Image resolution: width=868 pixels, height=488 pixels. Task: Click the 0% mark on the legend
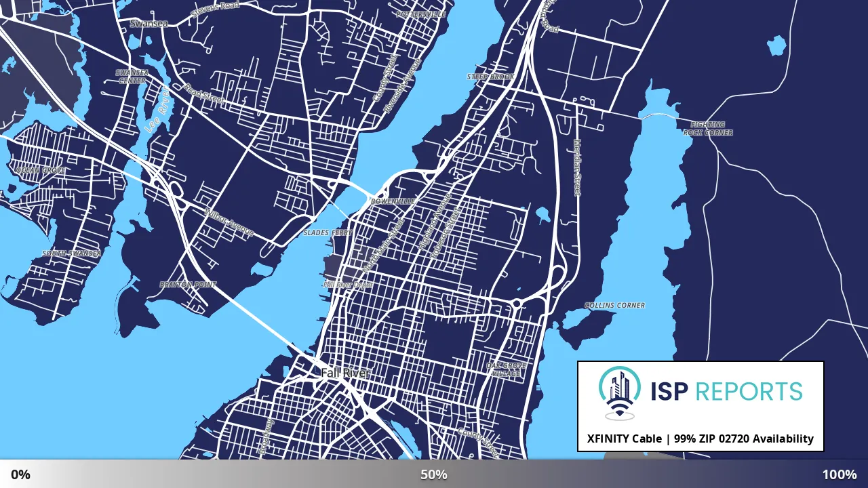(x=20, y=474)
